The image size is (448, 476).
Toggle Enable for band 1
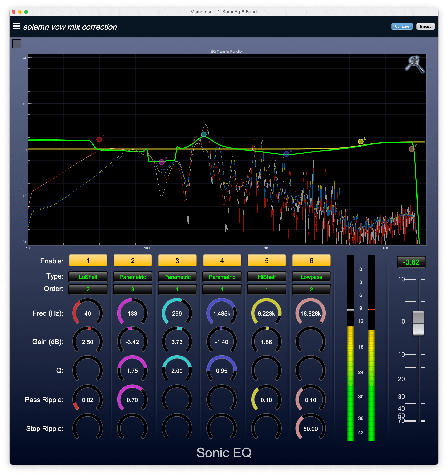88,261
